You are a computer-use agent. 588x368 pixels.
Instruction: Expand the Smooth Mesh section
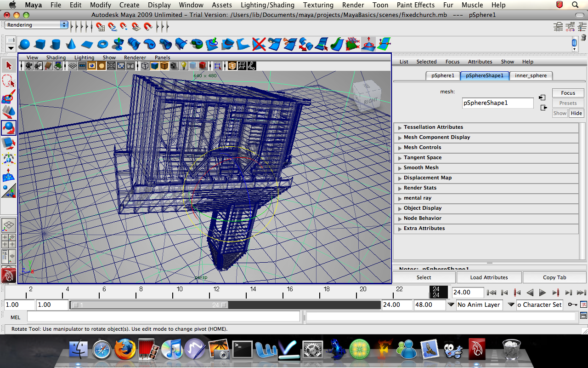coord(486,167)
